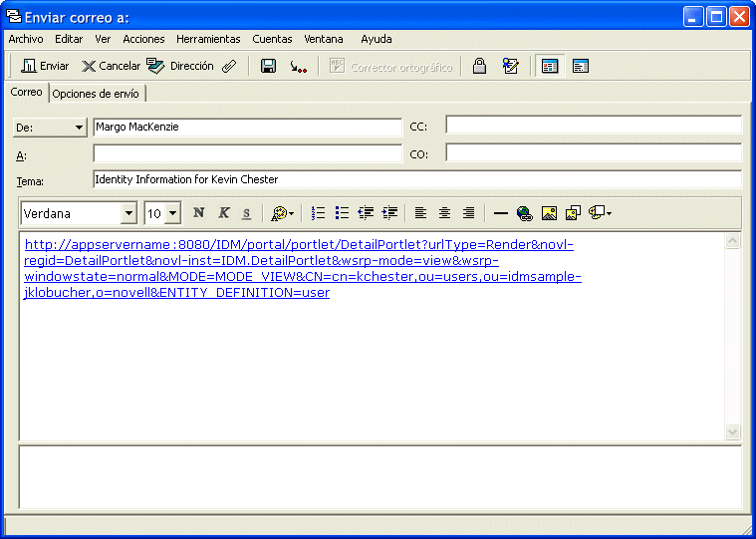Screen dimensions: 756x539
Task: Click the CC: field
Action: (594, 125)
